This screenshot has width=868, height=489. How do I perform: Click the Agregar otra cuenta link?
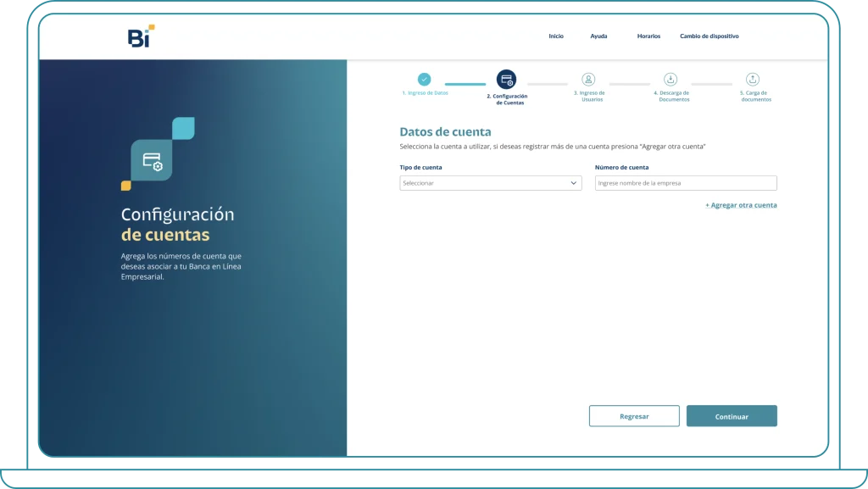coord(741,205)
